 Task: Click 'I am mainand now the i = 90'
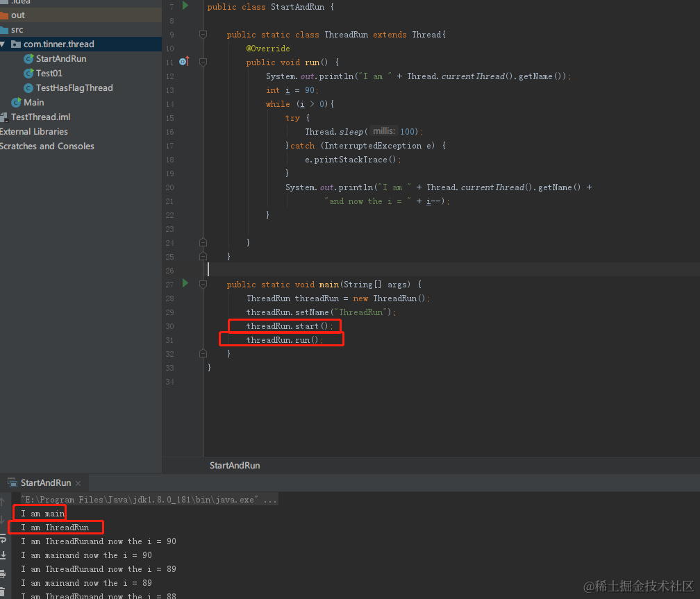click(87, 555)
